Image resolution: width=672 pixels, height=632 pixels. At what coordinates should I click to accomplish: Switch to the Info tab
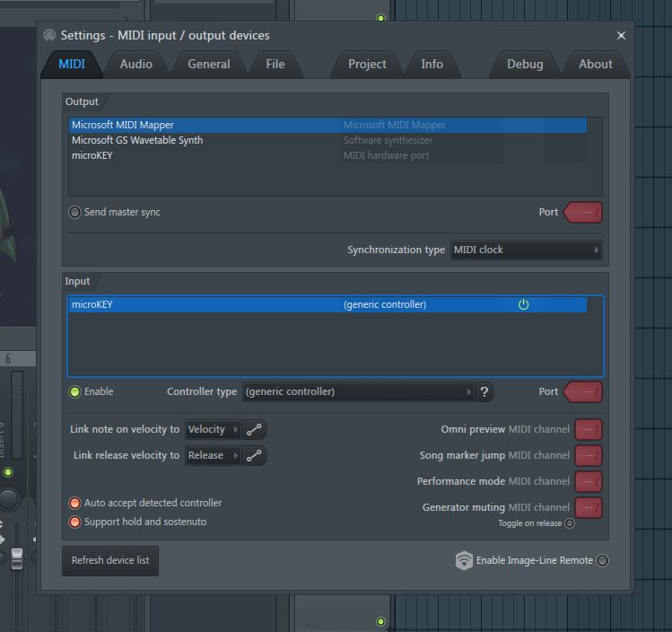[432, 65]
